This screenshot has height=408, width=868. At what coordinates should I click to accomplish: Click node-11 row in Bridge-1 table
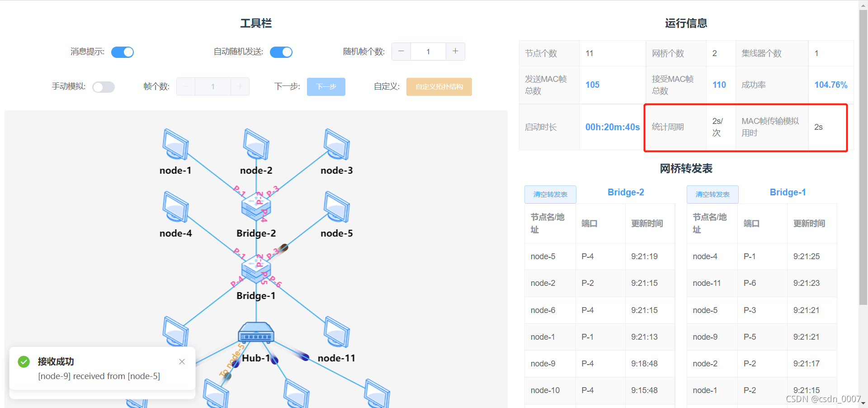pyautogui.click(x=762, y=283)
